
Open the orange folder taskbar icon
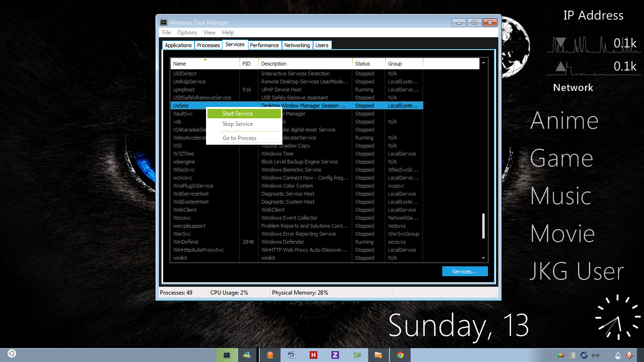[379, 355]
